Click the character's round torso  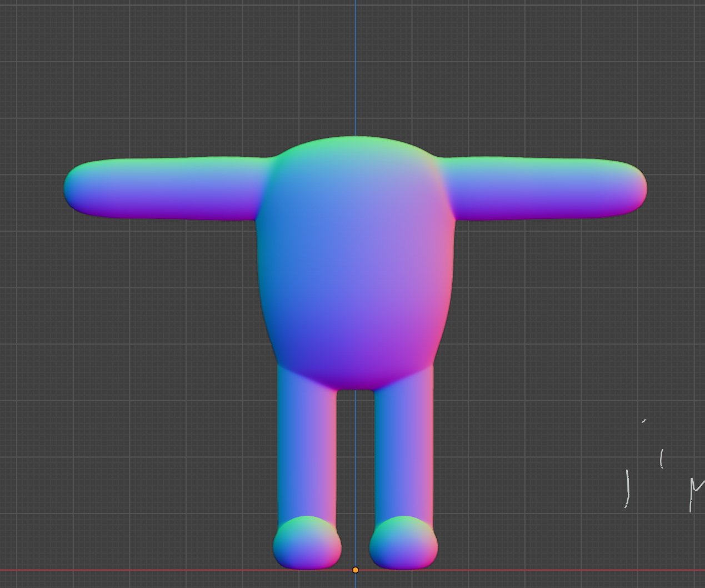click(x=356, y=263)
